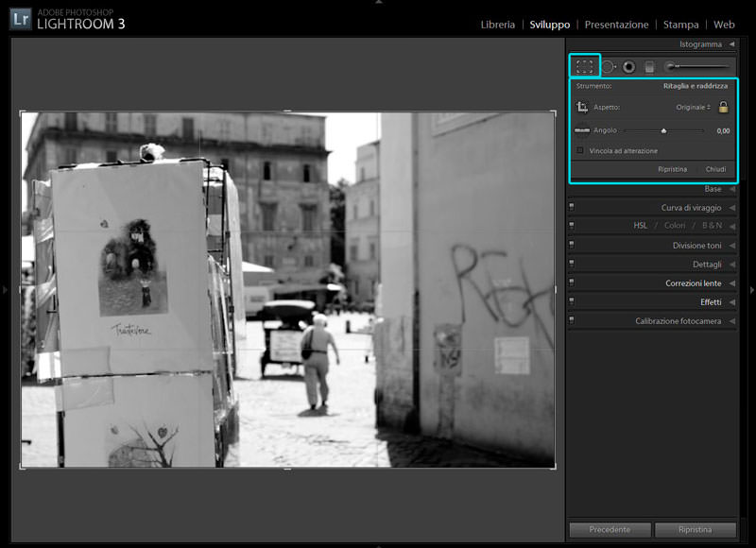Screen dimensions: 756x548
Task: Activate the red eye correction tool
Action: (x=628, y=66)
